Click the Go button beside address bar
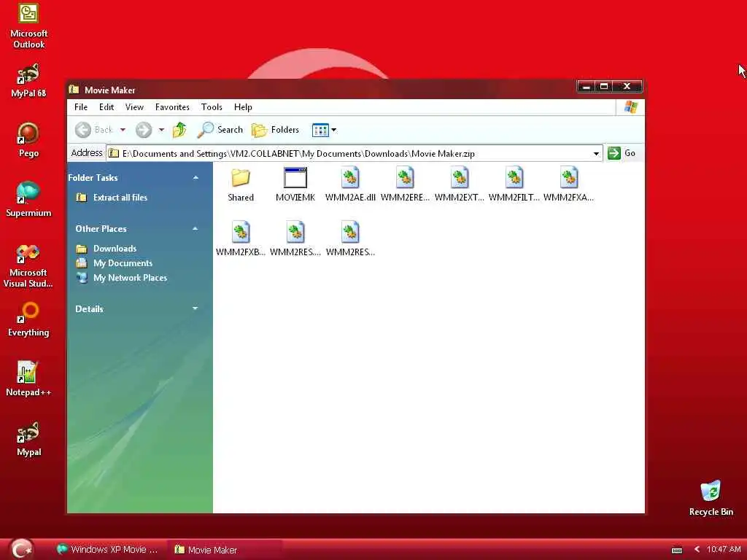The height and width of the screenshot is (560, 747). [x=622, y=153]
